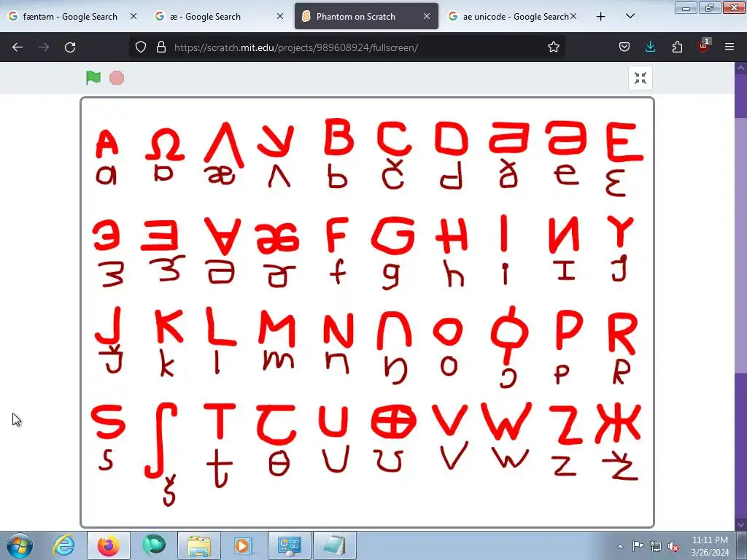Open Windows Explorer folder on taskbar
This screenshot has width=747, height=560.
pyautogui.click(x=199, y=545)
